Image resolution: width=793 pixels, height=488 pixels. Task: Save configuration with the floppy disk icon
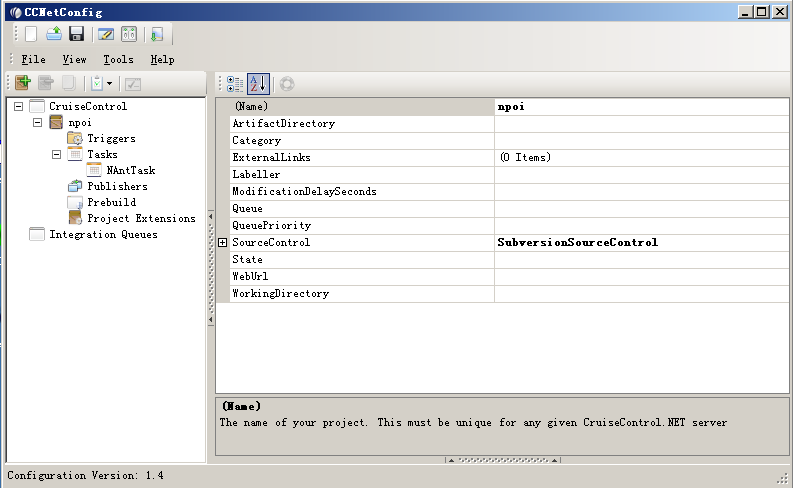pos(76,34)
